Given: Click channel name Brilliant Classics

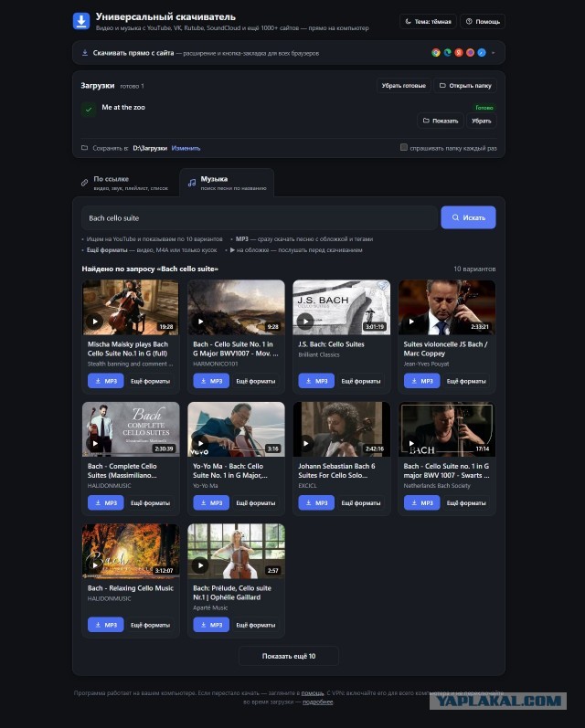Looking at the screenshot, I should point(319,354).
